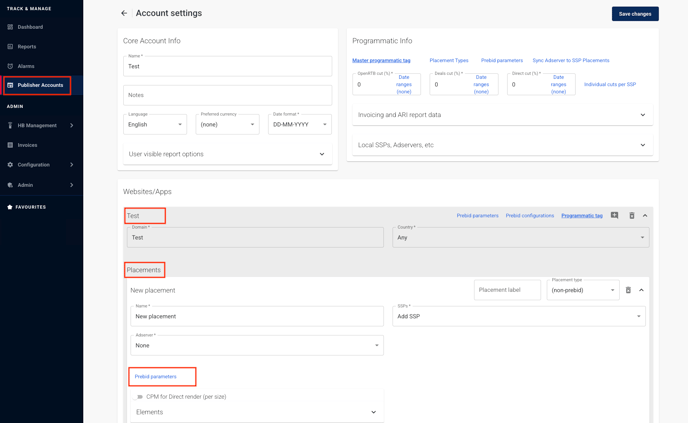Open the Master programmatic tag link

pos(381,61)
